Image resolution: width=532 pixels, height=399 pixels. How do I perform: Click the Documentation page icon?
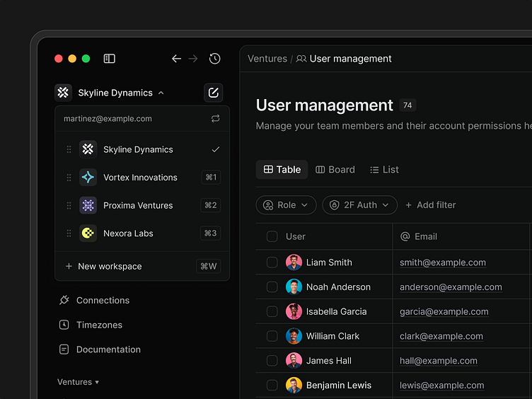[x=64, y=349]
